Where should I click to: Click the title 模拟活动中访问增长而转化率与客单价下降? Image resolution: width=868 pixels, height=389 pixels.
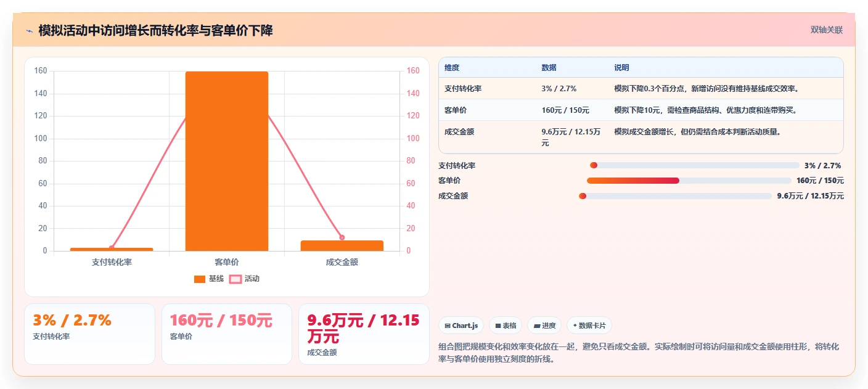(x=155, y=31)
